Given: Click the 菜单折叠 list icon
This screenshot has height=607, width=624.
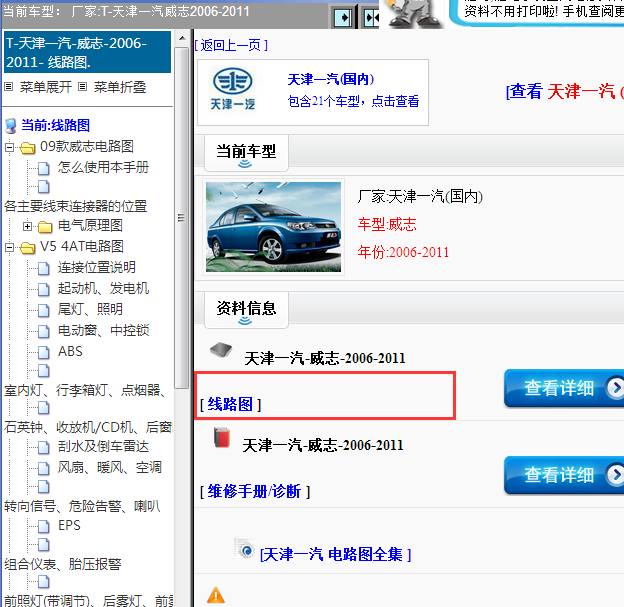Looking at the screenshot, I should [x=82, y=86].
